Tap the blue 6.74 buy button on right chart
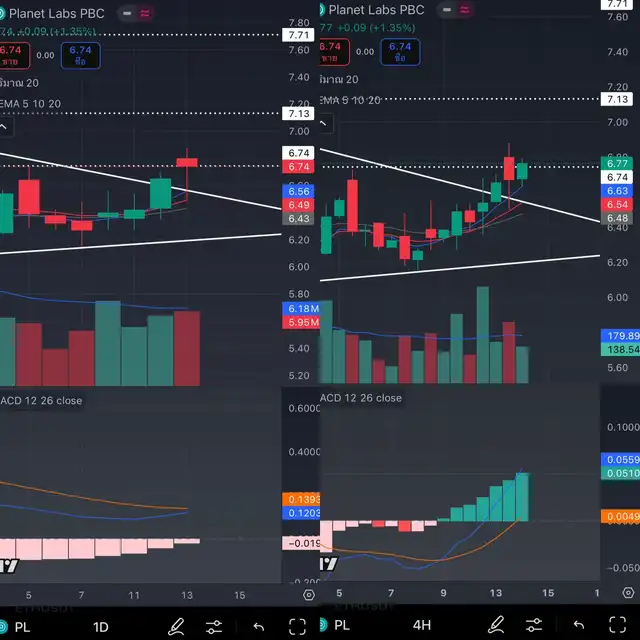Screen dimensions: 640x640 [x=400, y=51]
